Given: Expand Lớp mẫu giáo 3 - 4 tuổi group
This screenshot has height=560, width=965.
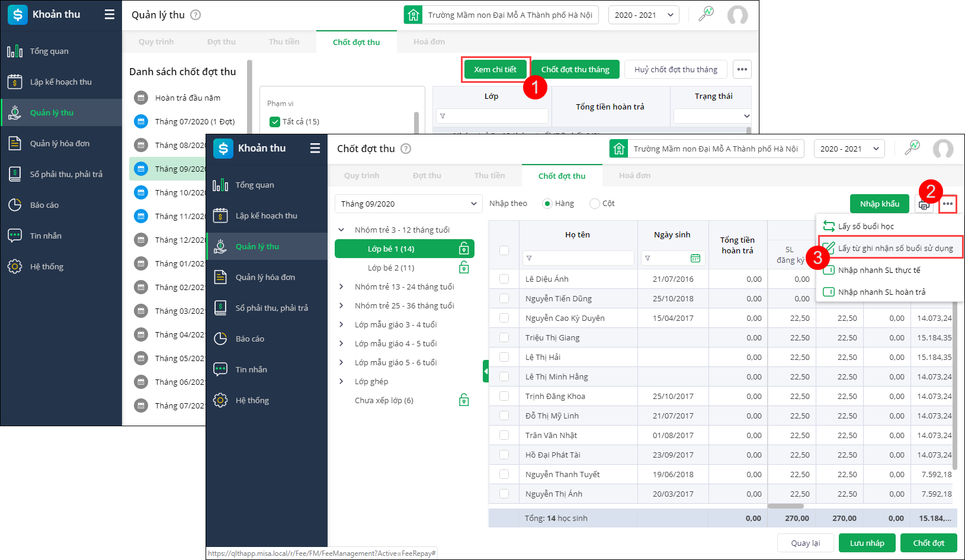Looking at the screenshot, I should (341, 324).
